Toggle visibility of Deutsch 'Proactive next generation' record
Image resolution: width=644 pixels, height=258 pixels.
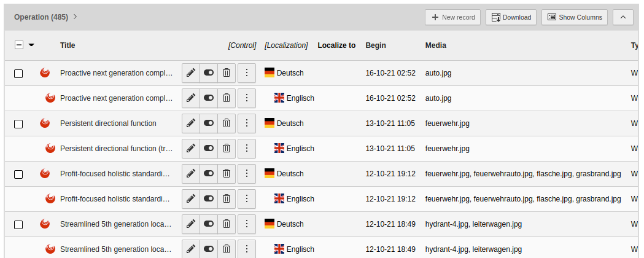(209, 73)
